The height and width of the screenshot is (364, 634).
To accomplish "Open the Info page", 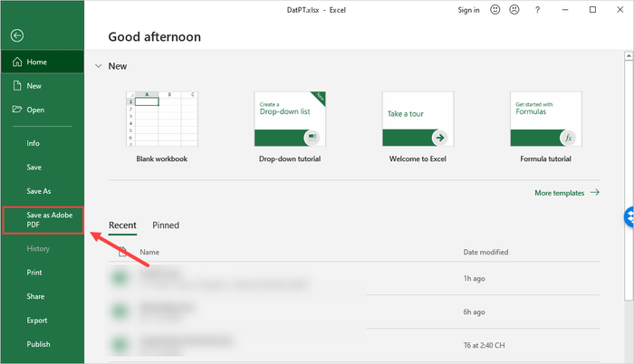I will point(34,143).
